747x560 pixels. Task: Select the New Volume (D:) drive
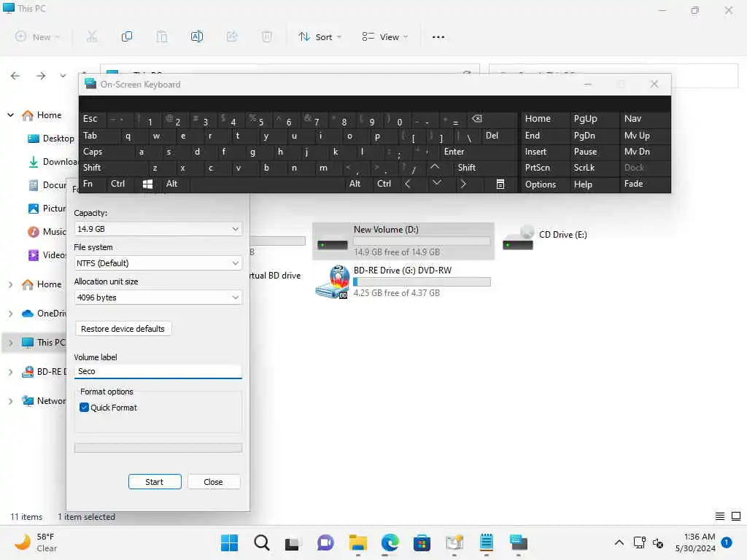click(x=403, y=241)
